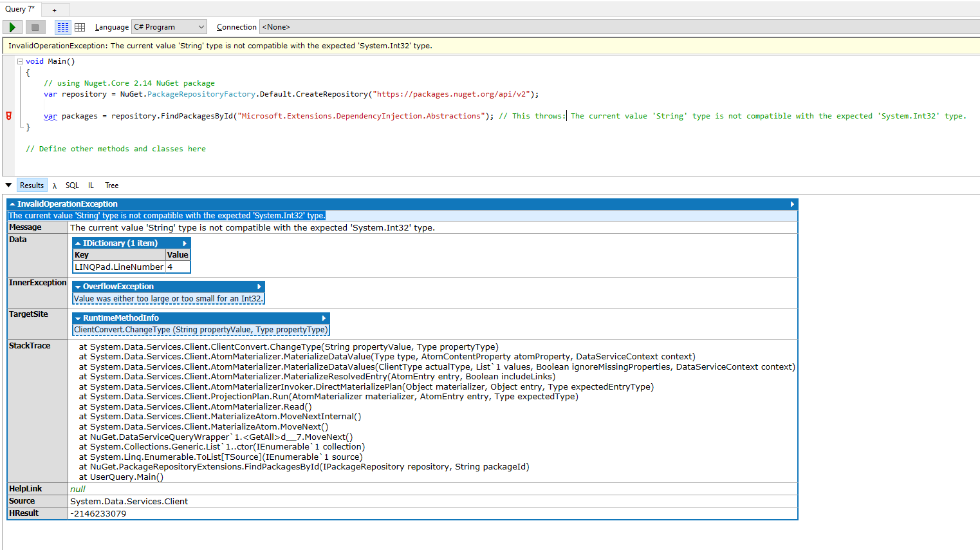Switch results to data grid view

pyautogui.click(x=79, y=26)
